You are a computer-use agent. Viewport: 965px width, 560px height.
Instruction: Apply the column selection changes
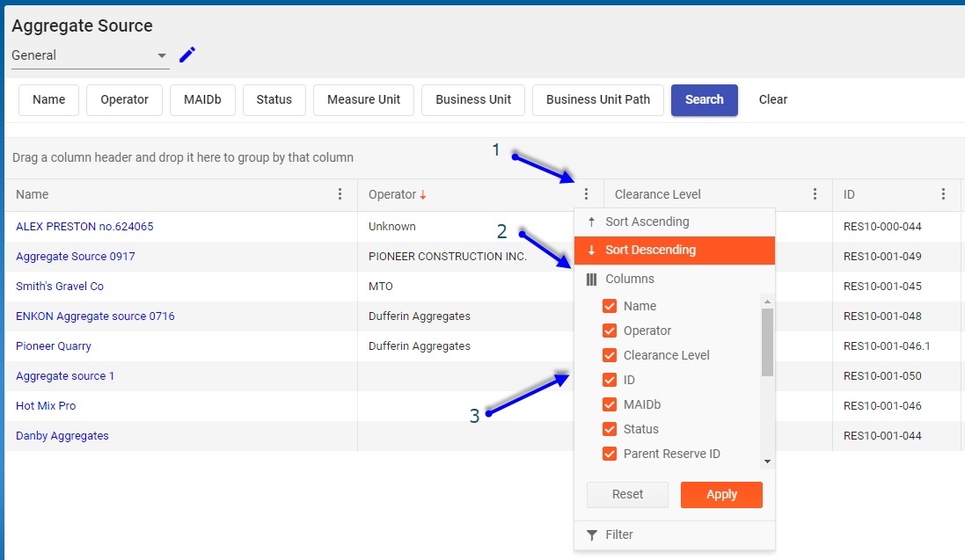tap(721, 494)
